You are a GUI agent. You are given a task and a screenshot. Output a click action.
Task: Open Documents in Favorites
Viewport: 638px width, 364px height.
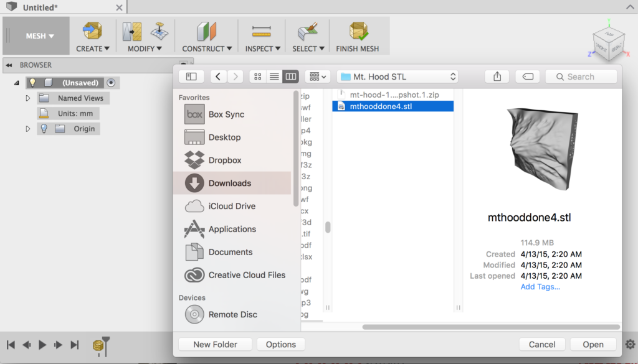coord(232,252)
